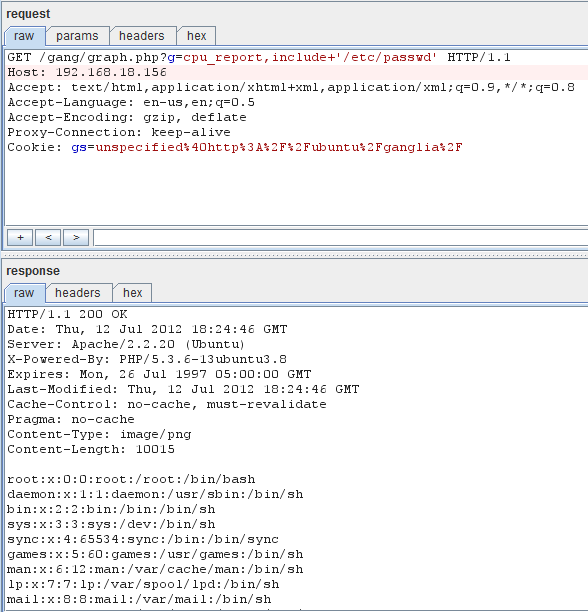Click the Date: Thu, 12 Jul 2012 line
The width and height of the screenshot is (588, 612).
[x=147, y=329]
